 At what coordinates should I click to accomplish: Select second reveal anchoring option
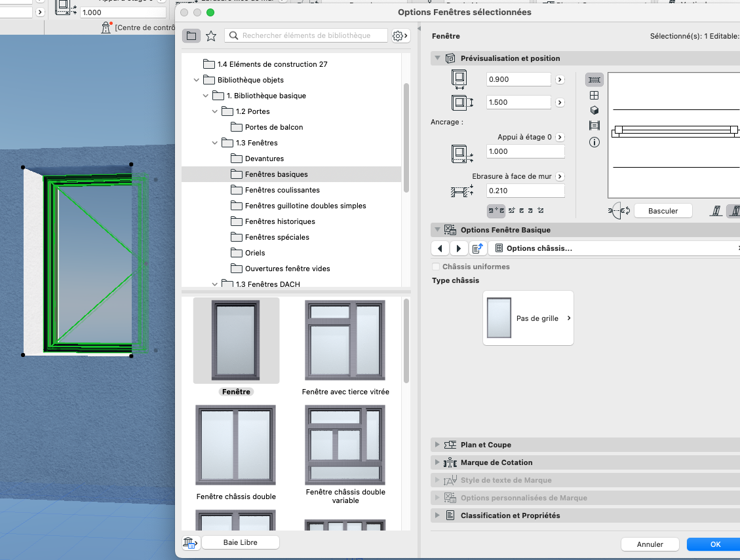512,210
